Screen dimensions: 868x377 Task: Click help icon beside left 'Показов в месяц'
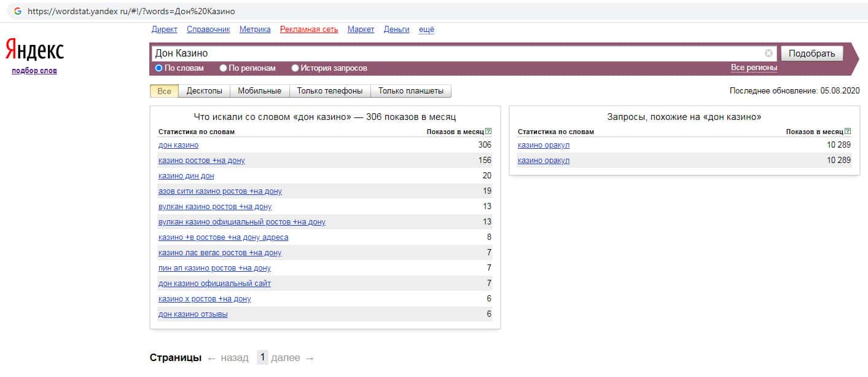coord(488,132)
